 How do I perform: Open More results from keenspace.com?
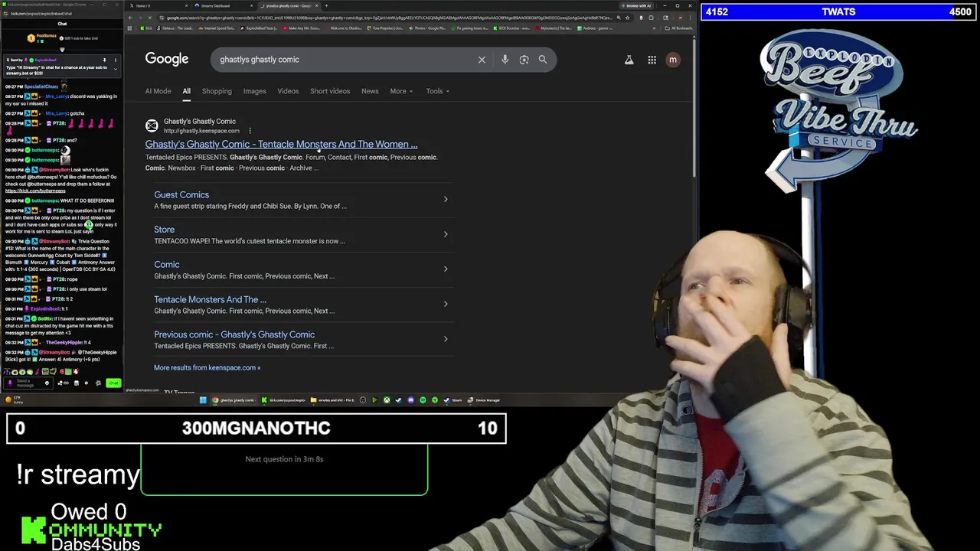pos(207,367)
